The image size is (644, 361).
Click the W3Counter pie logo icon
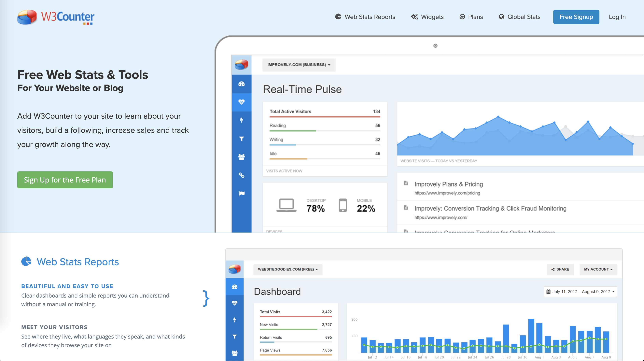[27, 17]
